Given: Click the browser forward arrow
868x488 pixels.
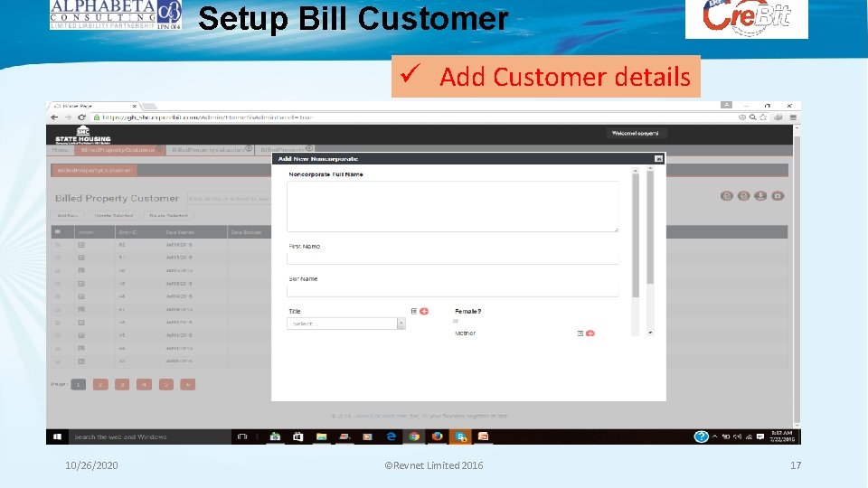Looking at the screenshot, I should point(68,117).
